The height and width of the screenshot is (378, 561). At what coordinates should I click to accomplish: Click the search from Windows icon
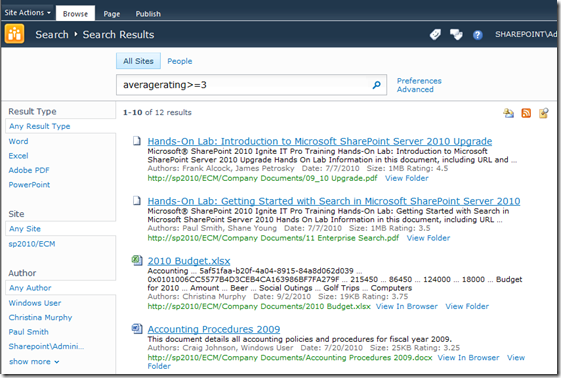point(543,113)
